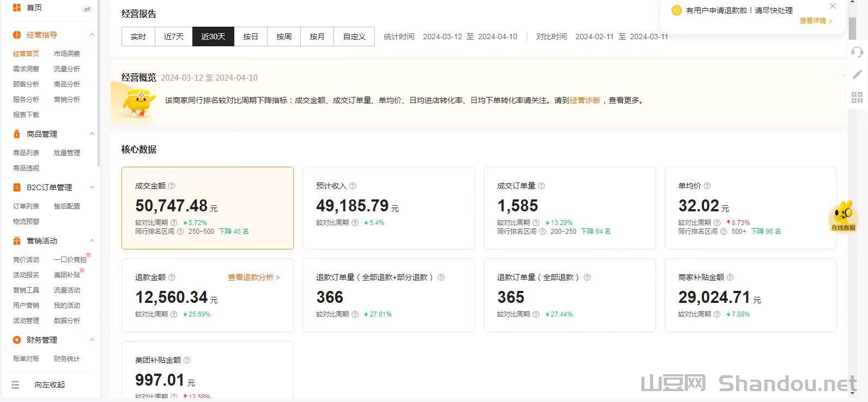Click 向左收起 to collapse the sidebar
The width and height of the screenshot is (868, 402).
tap(49, 385)
